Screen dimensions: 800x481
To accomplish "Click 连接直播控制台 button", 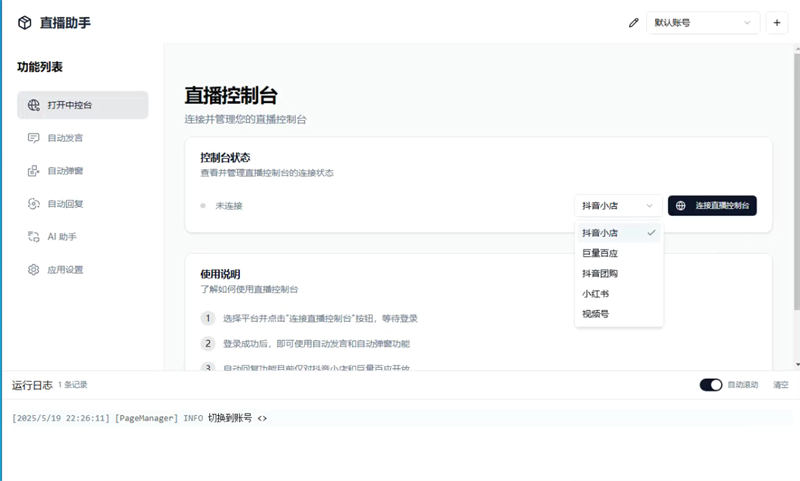I will tap(712, 206).
